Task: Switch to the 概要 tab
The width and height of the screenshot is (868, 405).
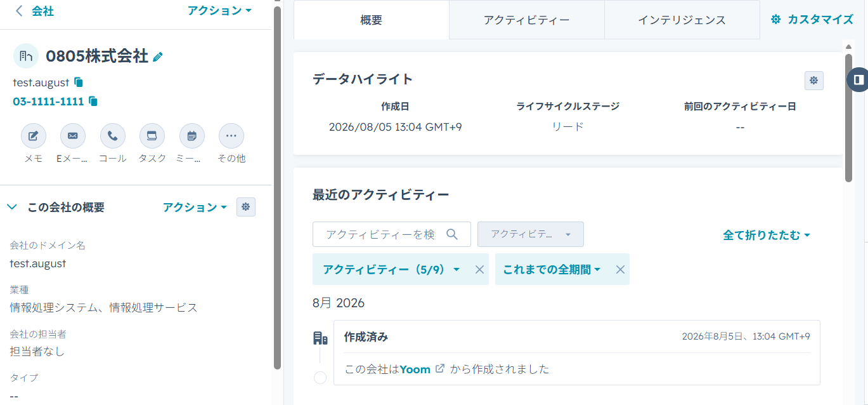Action: (372, 20)
